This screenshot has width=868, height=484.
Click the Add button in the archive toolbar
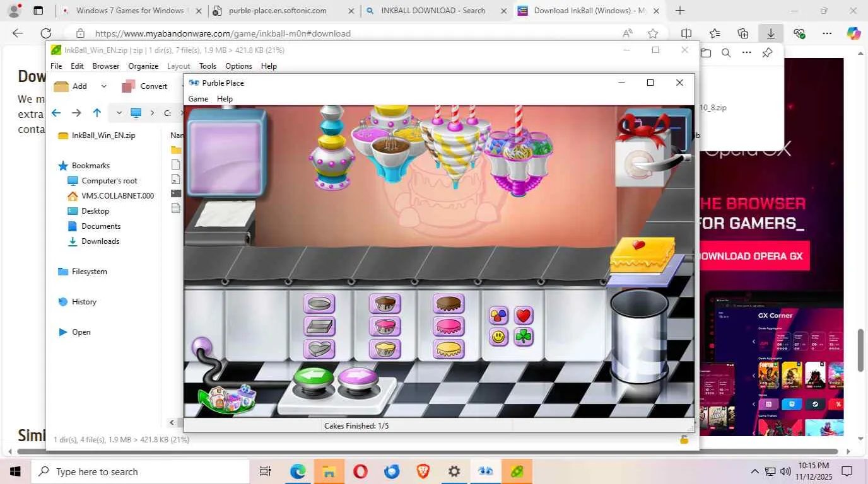pyautogui.click(x=71, y=86)
